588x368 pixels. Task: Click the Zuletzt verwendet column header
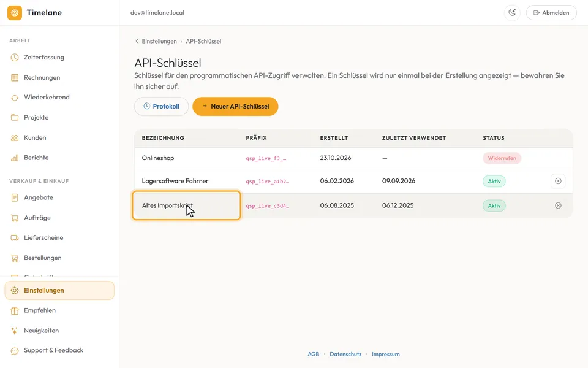(x=414, y=138)
